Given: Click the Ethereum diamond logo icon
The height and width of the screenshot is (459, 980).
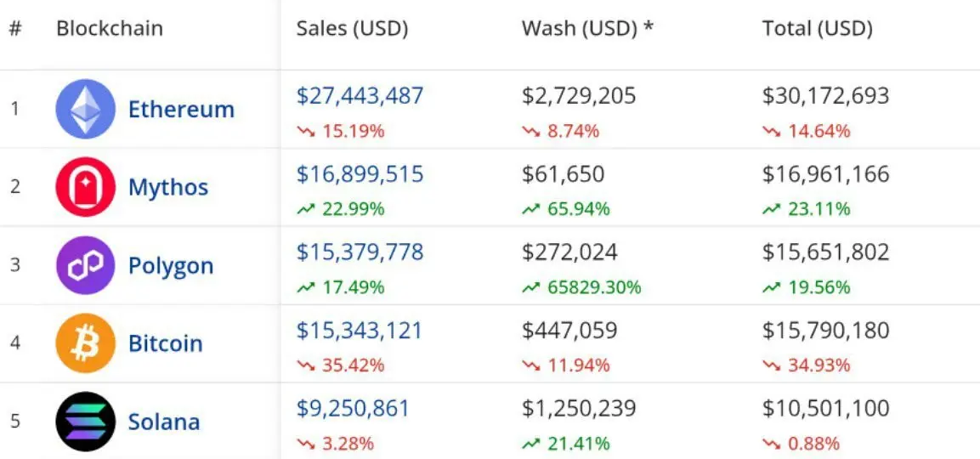Looking at the screenshot, I should click(x=86, y=109).
